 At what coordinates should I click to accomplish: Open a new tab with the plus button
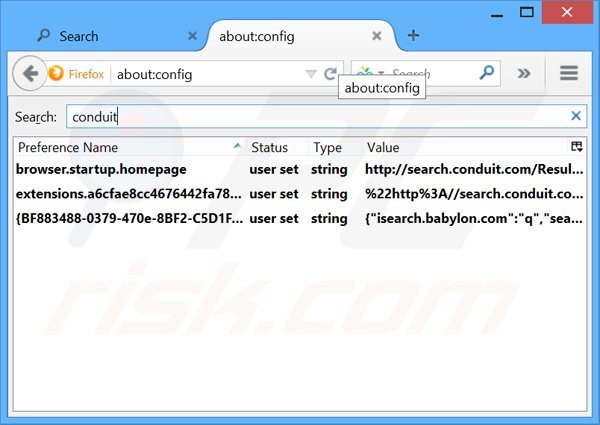tap(413, 36)
